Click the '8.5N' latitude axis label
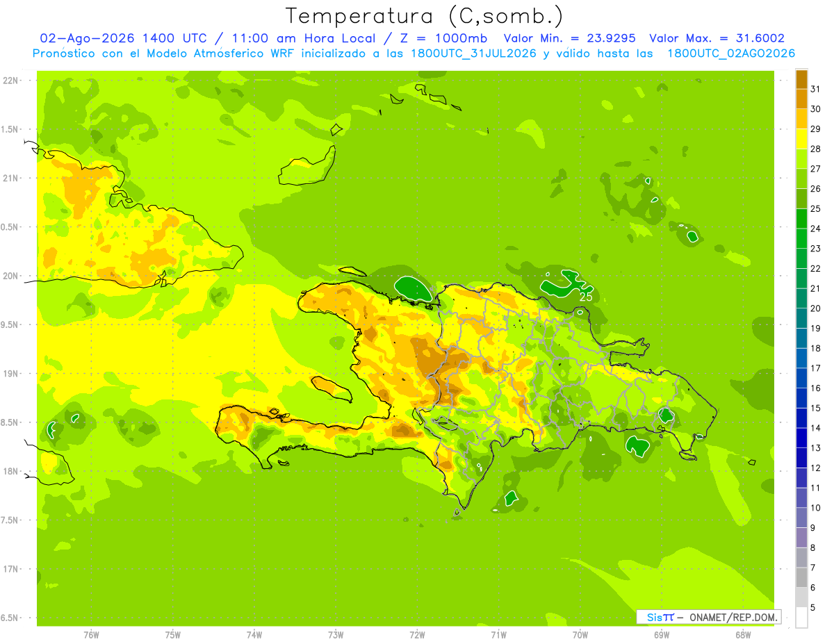 pos(10,422)
